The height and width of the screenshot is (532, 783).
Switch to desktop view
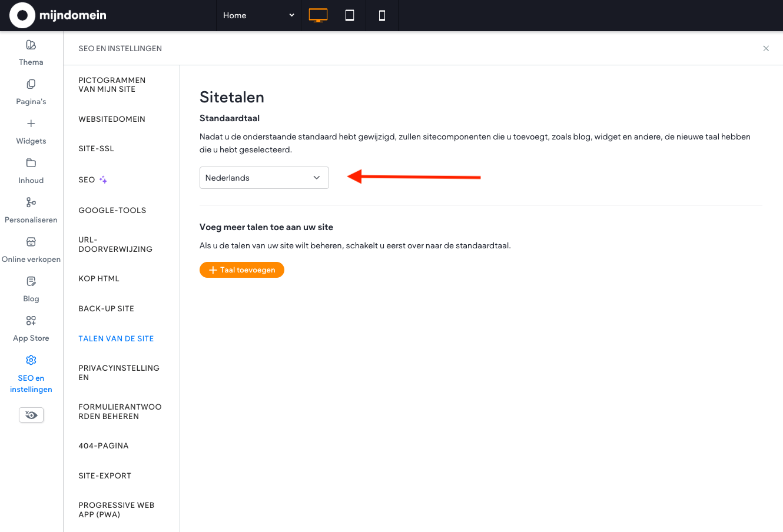(318, 15)
